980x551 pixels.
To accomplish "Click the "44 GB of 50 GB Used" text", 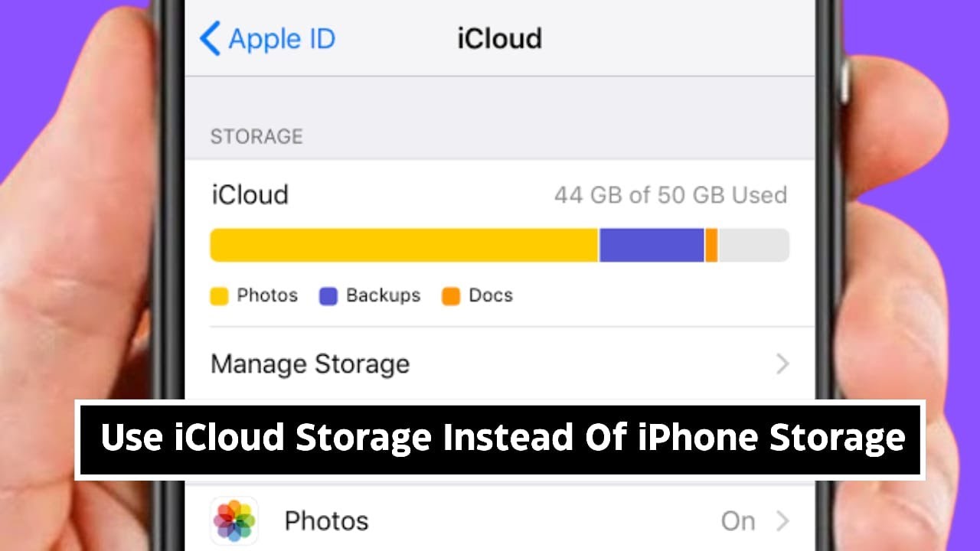I will coord(670,195).
